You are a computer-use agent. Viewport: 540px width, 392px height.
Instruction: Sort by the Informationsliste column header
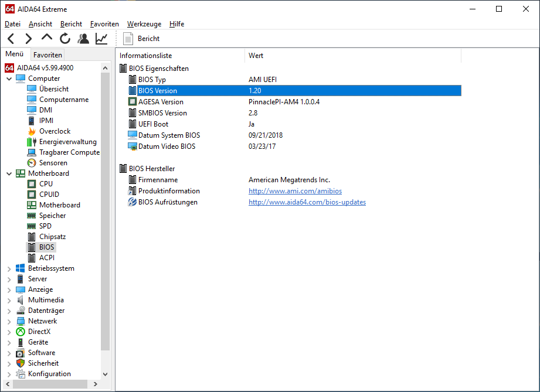coord(181,56)
